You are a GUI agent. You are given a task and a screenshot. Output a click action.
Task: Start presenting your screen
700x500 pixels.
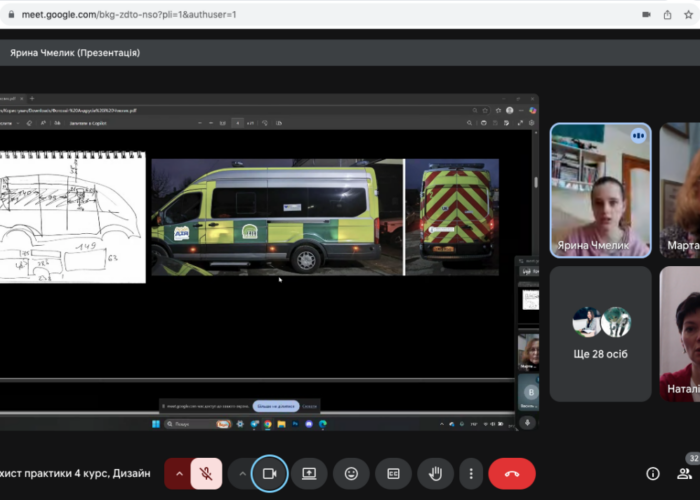[x=310, y=473]
